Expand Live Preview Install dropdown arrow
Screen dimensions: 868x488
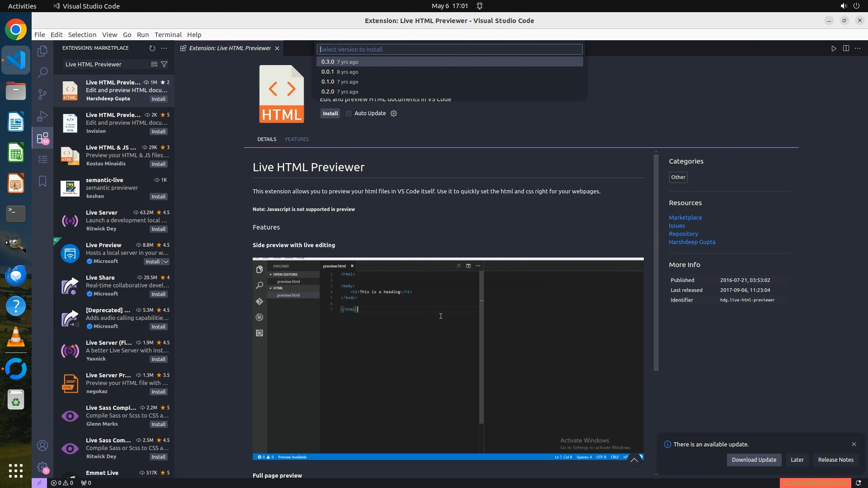pyautogui.click(x=166, y=262)
